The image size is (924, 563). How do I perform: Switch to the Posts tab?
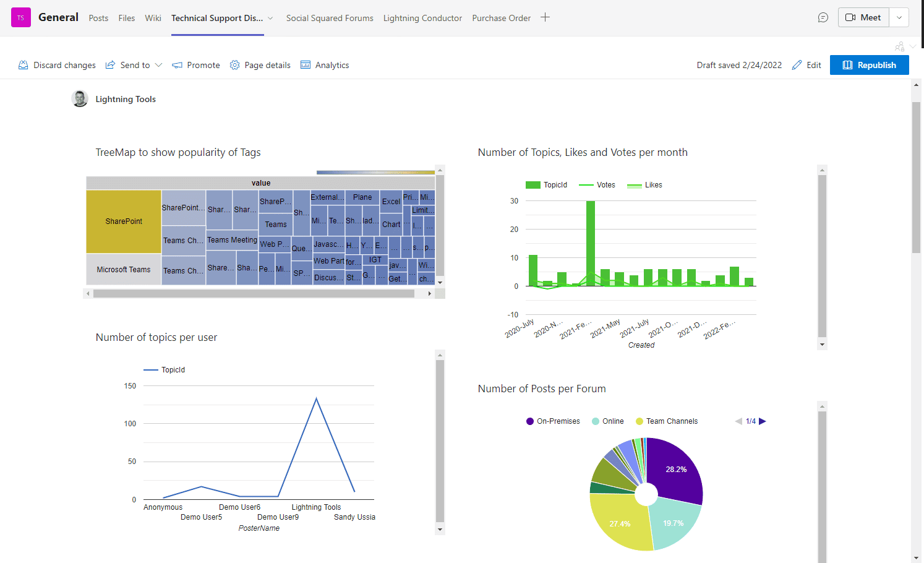click(x=98, y=18)
